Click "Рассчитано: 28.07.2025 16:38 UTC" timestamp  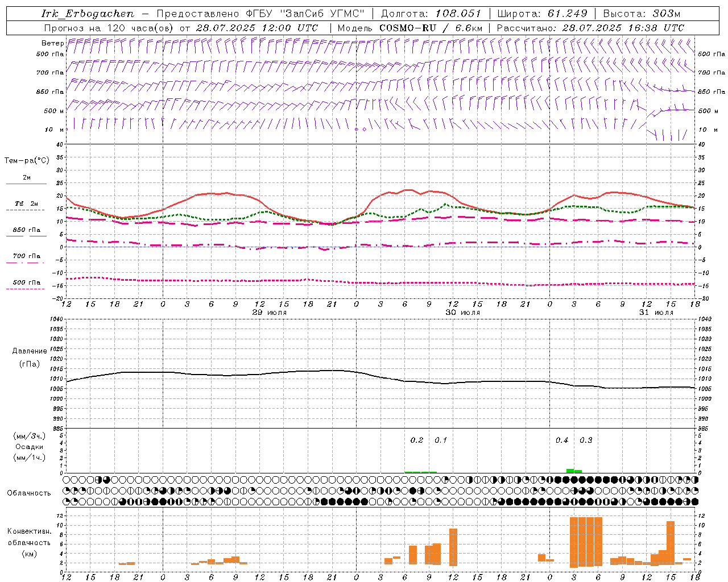coord(590,28)
